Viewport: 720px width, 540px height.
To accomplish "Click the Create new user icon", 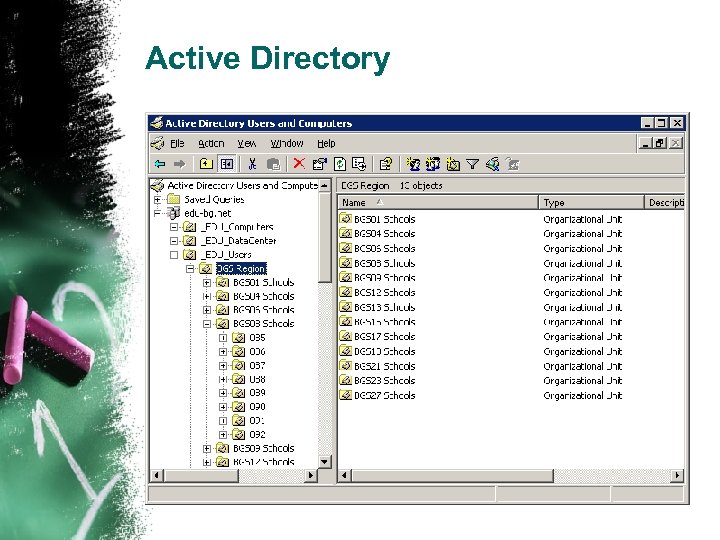I will pyautogui.click(x=413, y=163).
